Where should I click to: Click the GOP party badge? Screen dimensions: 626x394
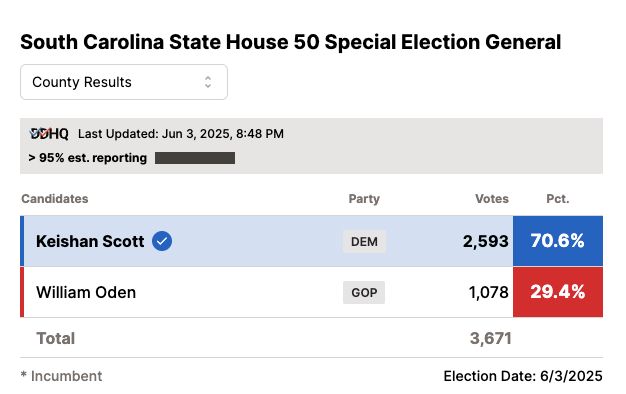point(364,293)
